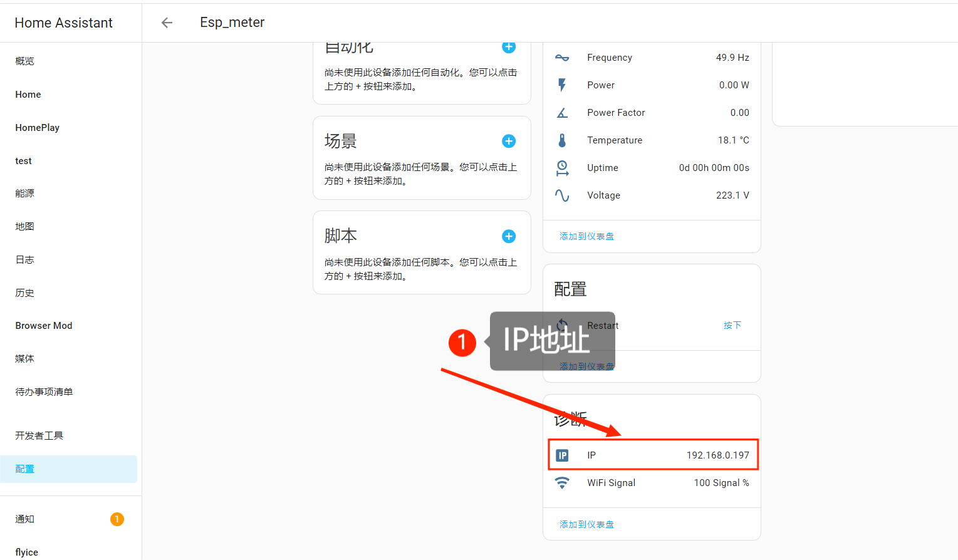Click the IP diagnostic icon
The height and width of the screenshot is (560, 958).
(562, 455)
